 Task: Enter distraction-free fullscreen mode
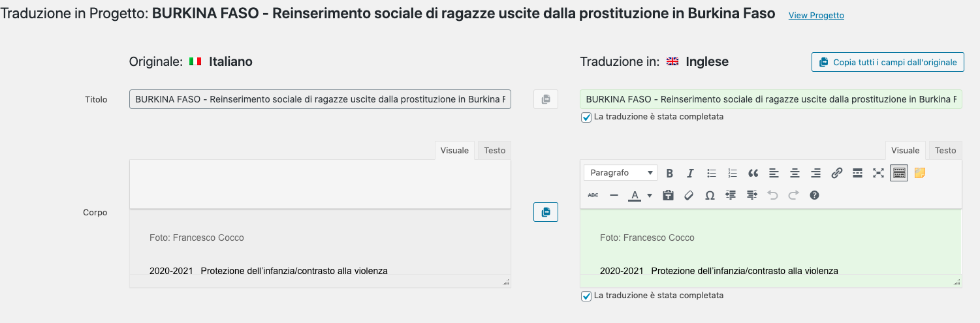[x=878, y=173]
